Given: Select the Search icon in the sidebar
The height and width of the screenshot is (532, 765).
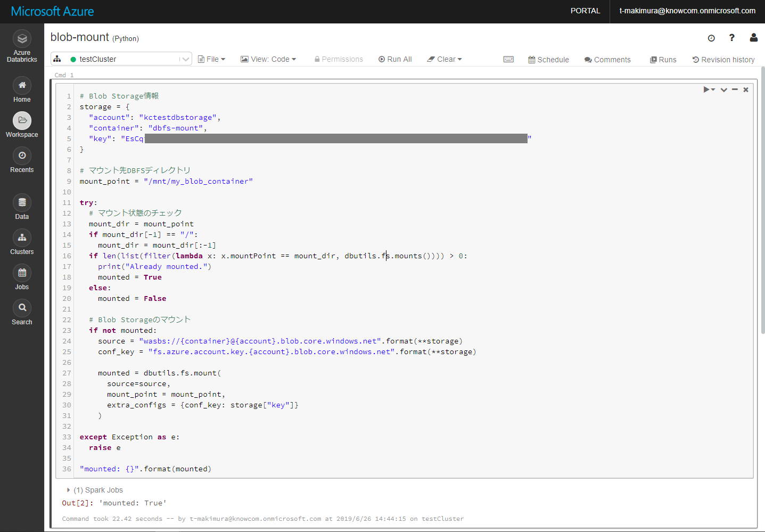Looking at the screenshot, I should coord(22,312).
